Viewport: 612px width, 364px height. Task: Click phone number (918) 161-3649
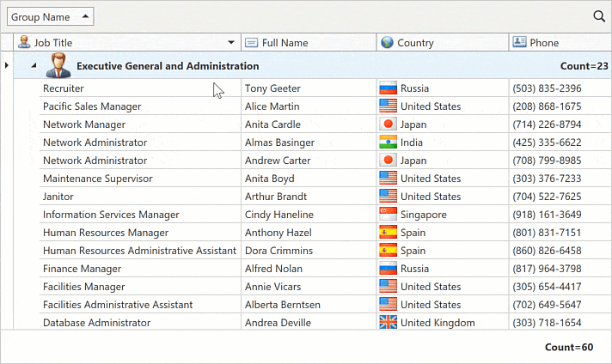point(547,215)
